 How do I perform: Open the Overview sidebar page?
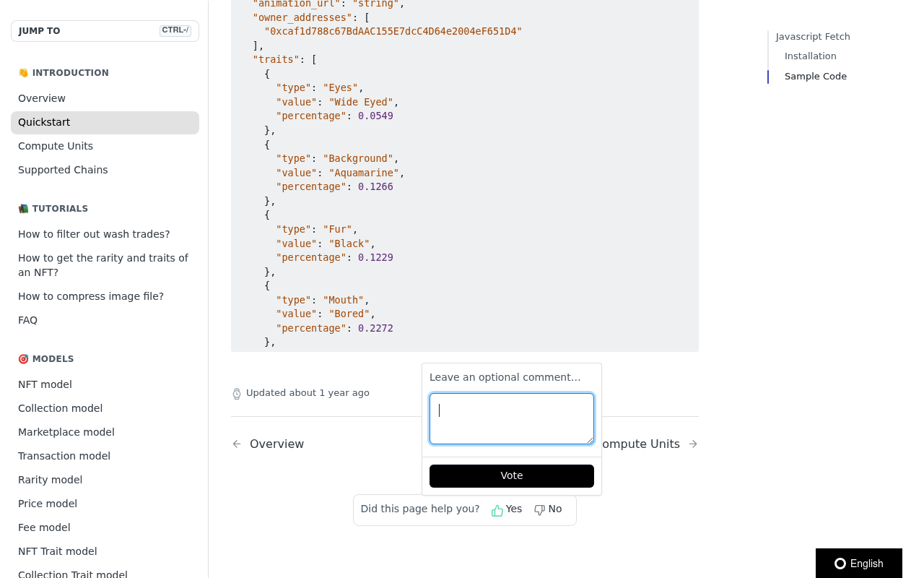click(x=105, y=98)
